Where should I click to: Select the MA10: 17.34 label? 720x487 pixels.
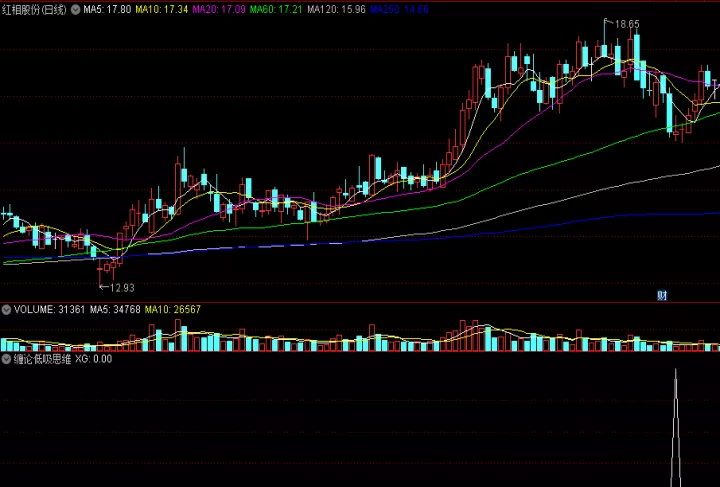point(162,9)
